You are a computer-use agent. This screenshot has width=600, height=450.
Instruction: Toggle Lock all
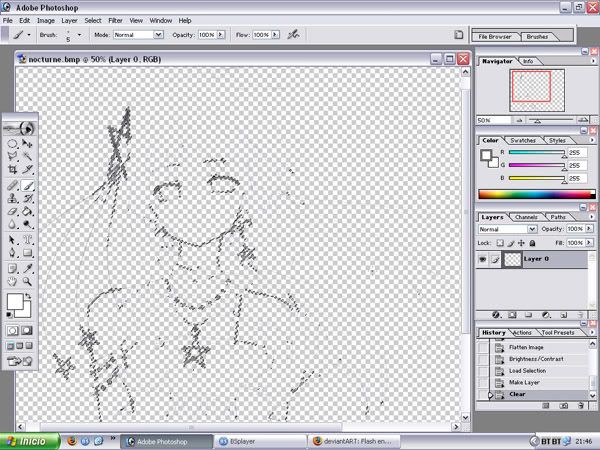pyautogui.click(x=532, y=243)
